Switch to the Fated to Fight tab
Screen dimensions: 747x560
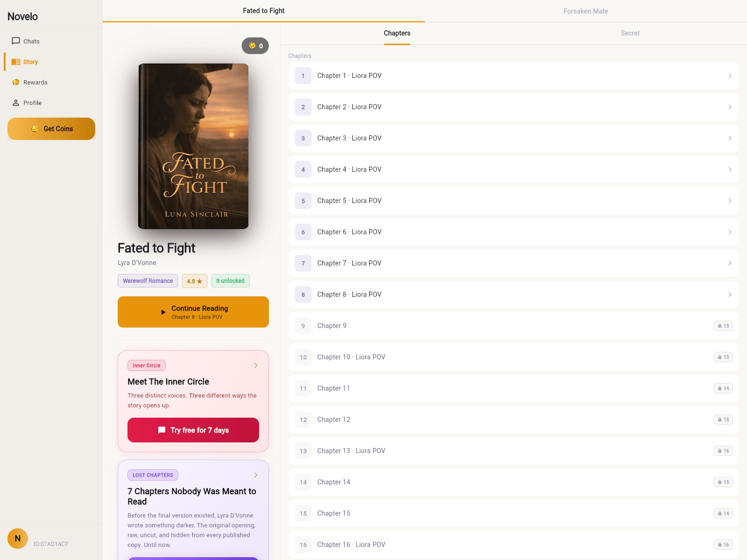click(x=264, y=11)
